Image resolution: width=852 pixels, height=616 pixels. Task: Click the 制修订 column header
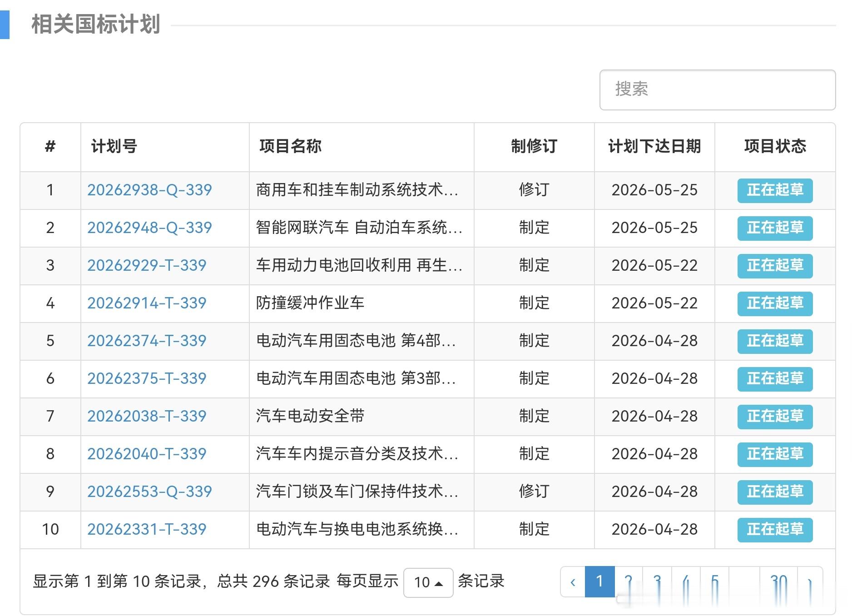(534, 147)
